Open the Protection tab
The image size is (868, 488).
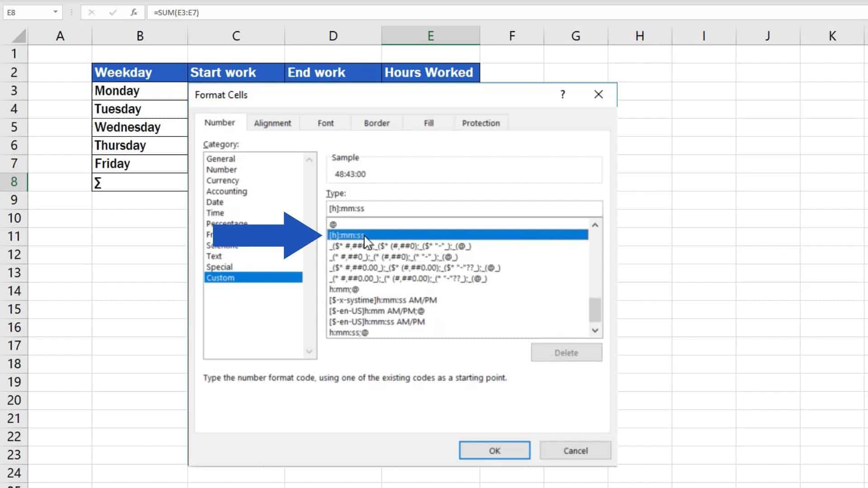481,122
